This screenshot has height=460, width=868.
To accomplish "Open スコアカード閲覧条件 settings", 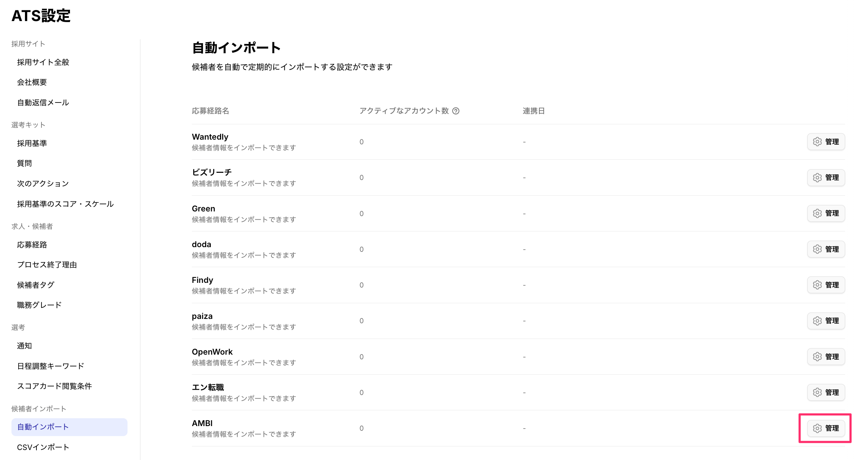I will (54, 386).
